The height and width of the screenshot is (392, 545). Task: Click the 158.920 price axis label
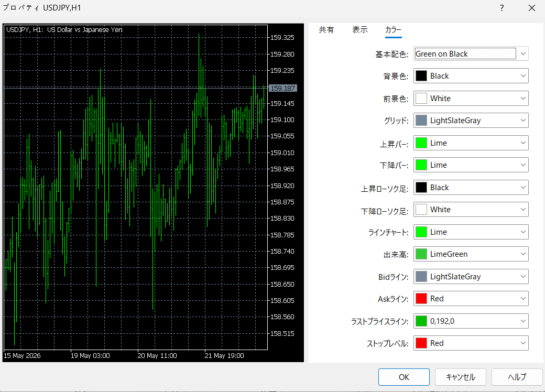(282, 186)
